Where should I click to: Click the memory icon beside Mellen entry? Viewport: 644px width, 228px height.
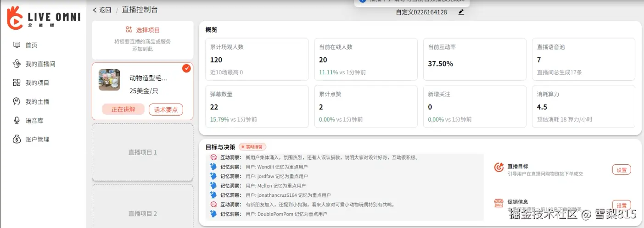pos(213,185)
